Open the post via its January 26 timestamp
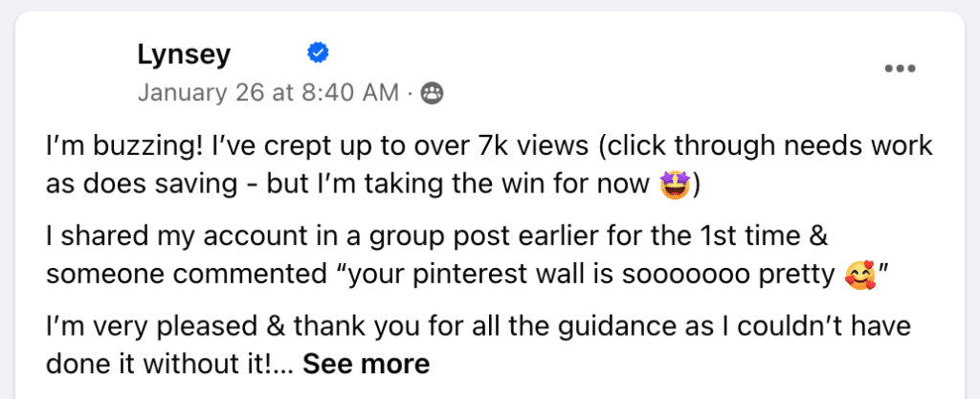 [268, 93]
